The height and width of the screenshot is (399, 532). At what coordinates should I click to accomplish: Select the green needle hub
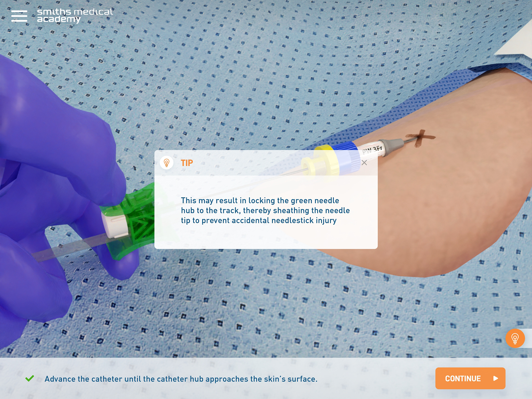point(133,219)
